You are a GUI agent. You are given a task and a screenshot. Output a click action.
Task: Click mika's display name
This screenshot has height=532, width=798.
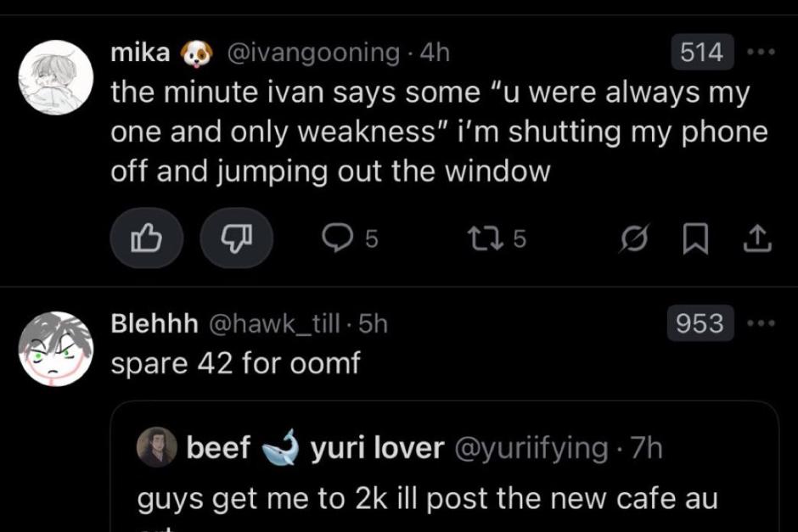point(140,53)
